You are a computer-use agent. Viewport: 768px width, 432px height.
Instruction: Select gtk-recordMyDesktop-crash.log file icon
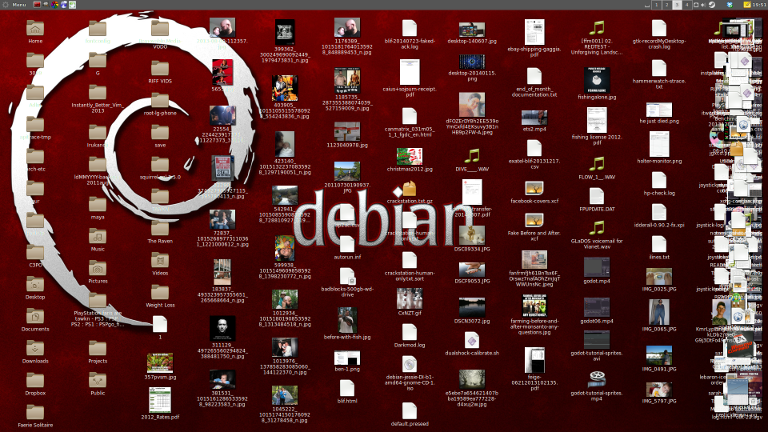pos(659,28)
